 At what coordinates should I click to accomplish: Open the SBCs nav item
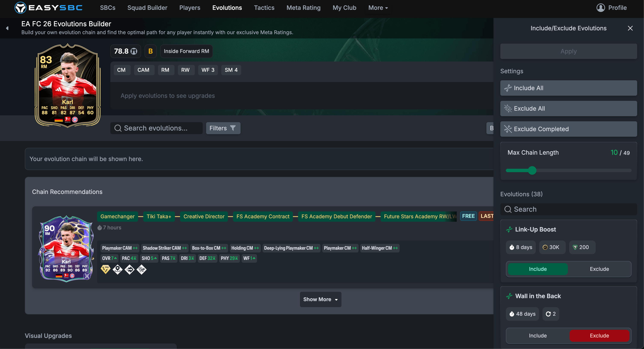pyautogui.click(x=108, y=8)
